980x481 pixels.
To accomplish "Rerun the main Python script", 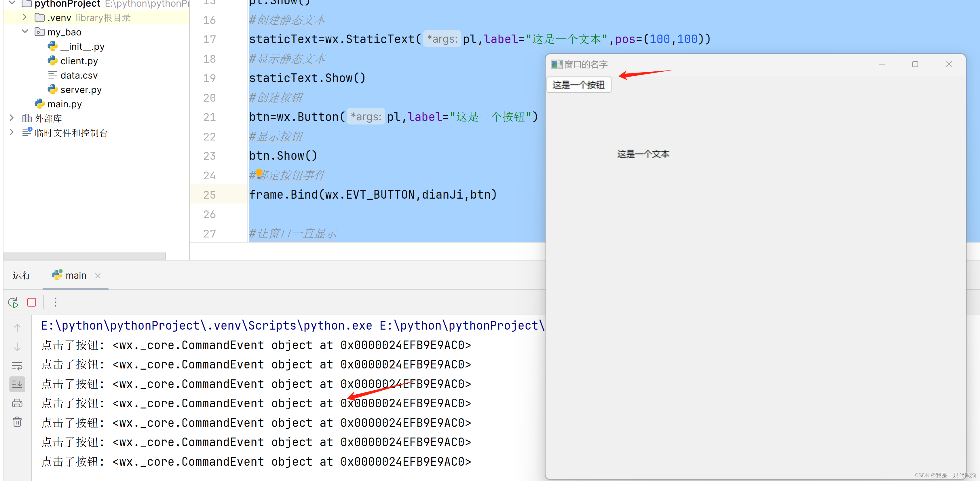I will coord(13,302).
